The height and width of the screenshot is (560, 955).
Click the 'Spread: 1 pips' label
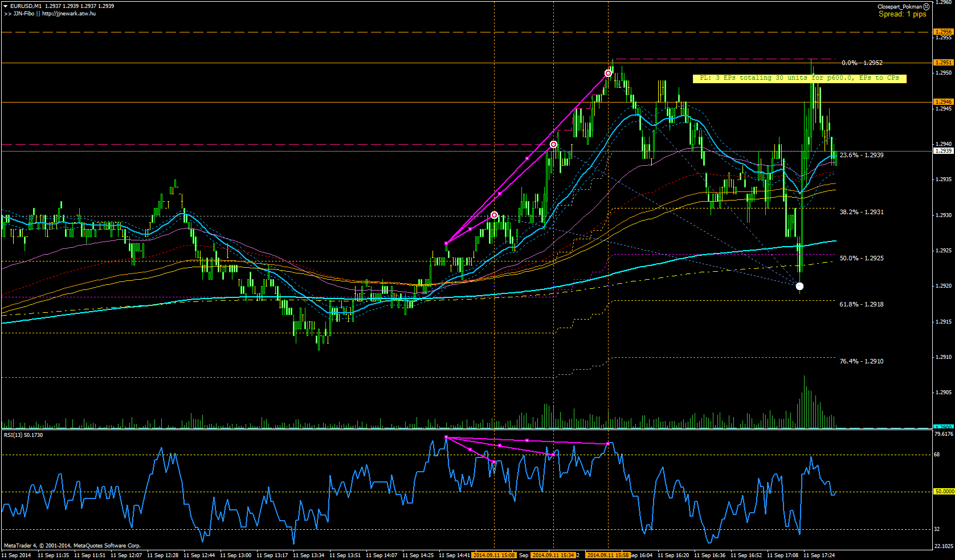(x=903, y=14)
